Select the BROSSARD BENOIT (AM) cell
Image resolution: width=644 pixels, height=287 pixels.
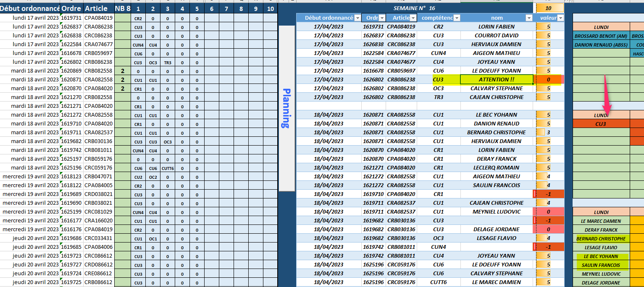601,36
